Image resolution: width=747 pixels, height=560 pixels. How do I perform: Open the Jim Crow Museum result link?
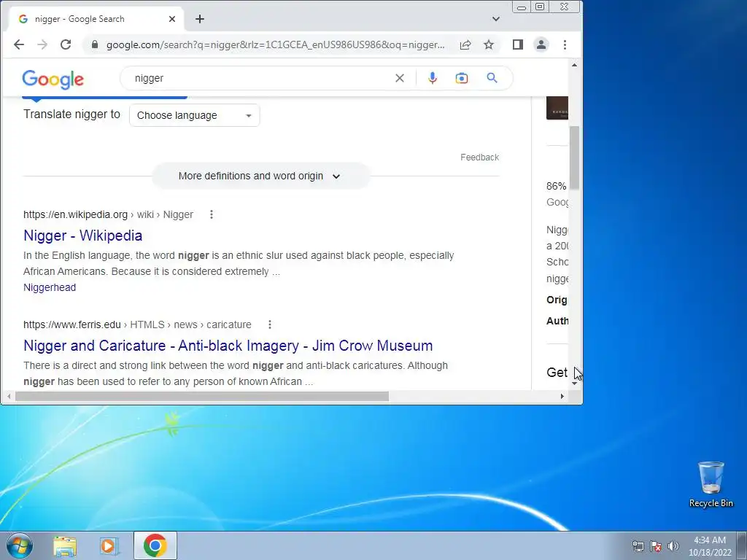point(228,346)
